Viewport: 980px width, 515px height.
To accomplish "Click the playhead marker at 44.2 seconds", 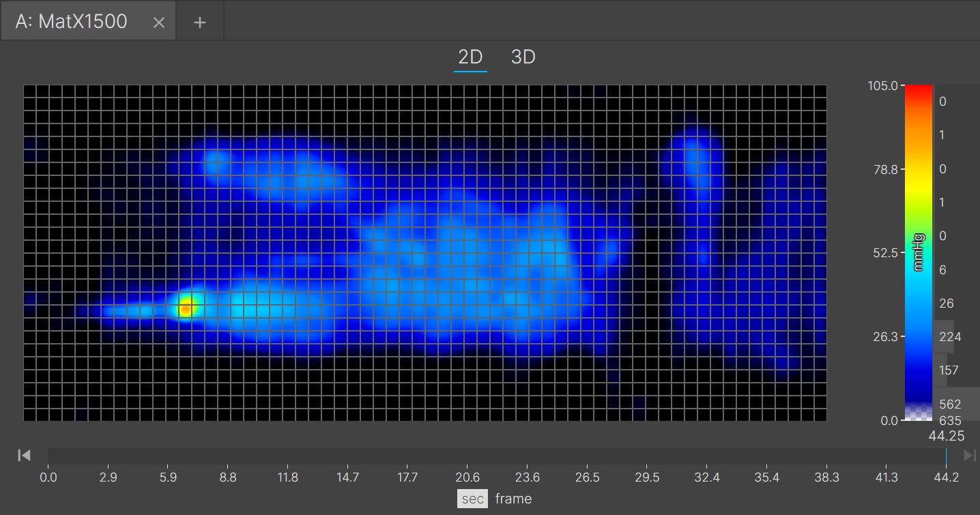I will [946, 455].
